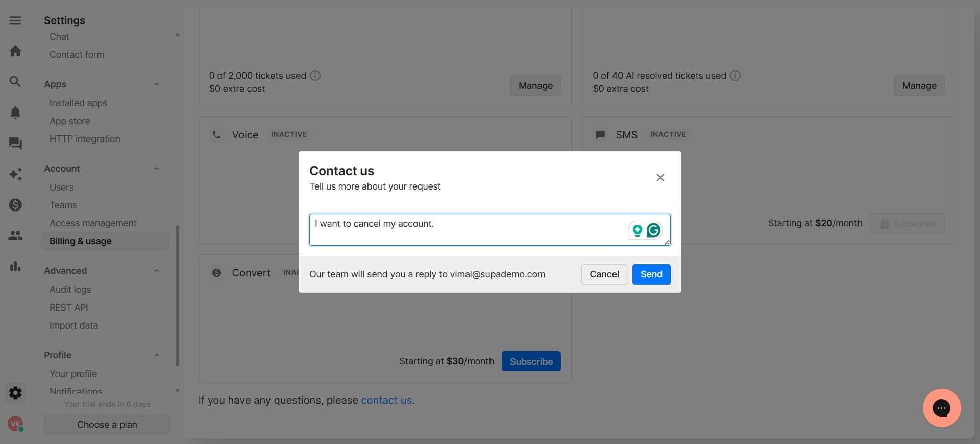Open Audit logs under Advanced

70,290
